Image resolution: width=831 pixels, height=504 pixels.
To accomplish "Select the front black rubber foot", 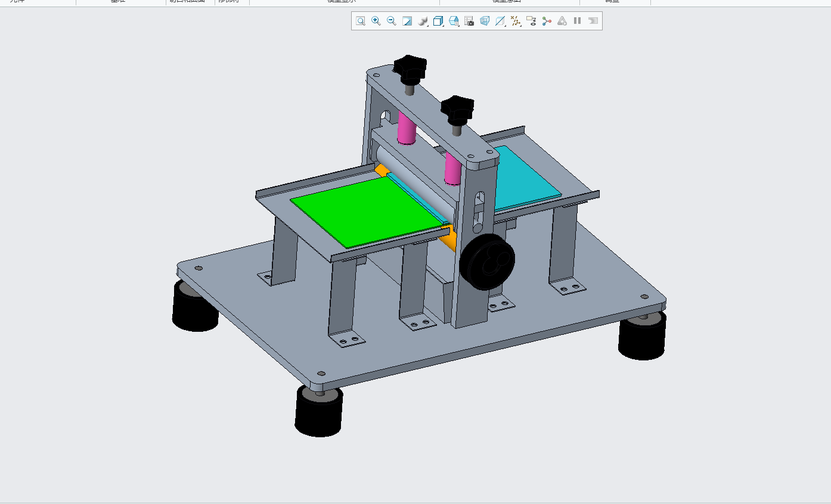I will 319,412.
